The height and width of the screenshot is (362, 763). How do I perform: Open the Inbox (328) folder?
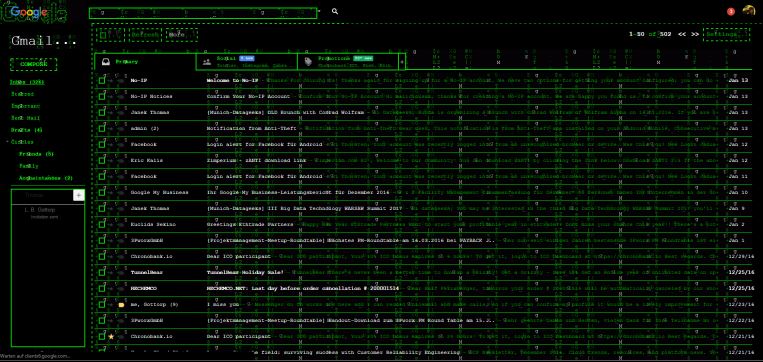[27, 82]
